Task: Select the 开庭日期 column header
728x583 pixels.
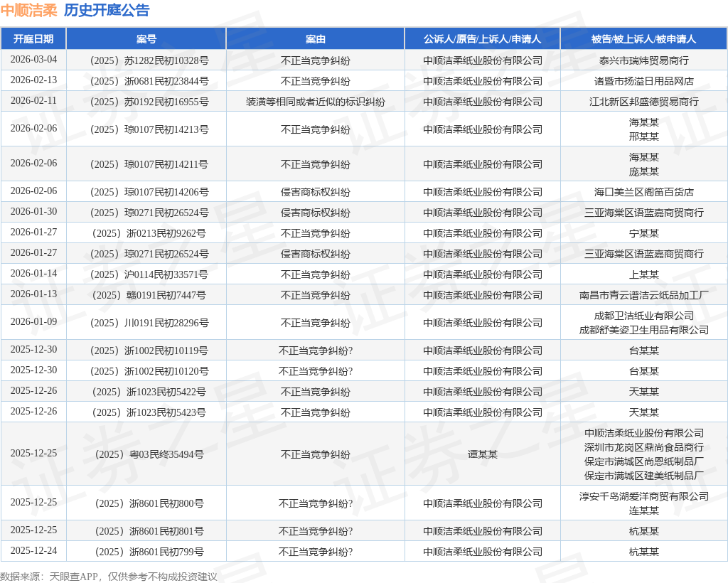Action: point(33,39)
